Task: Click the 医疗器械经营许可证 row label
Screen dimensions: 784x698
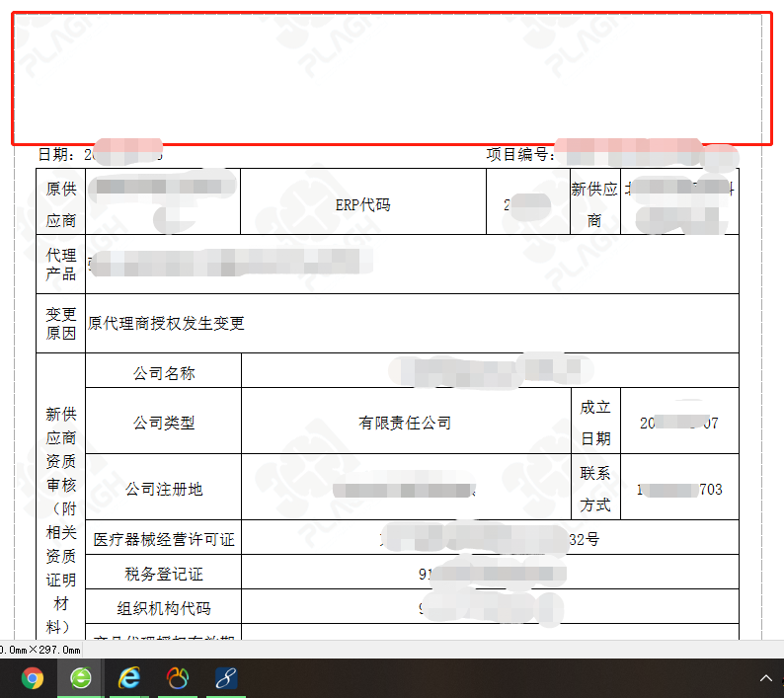Action: (x=164, y=537)
